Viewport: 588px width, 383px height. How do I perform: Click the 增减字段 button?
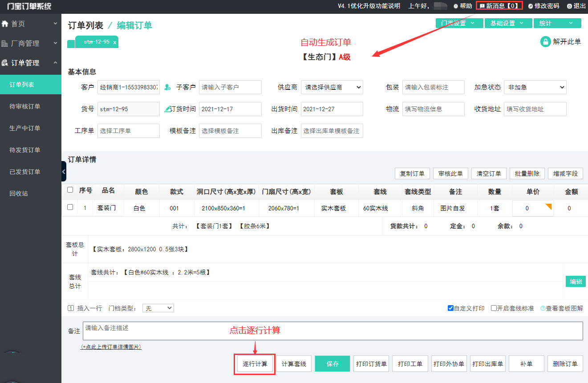[565, 173]
